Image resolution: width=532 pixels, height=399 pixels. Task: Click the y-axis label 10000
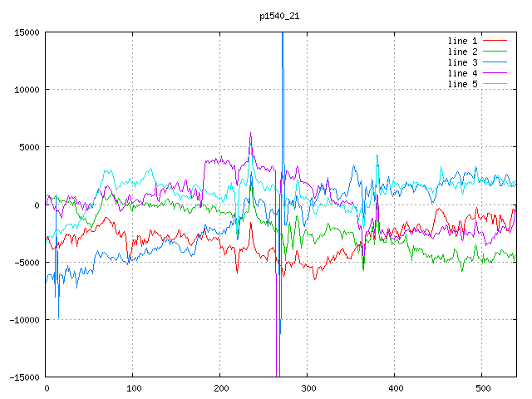coord(27,90)
